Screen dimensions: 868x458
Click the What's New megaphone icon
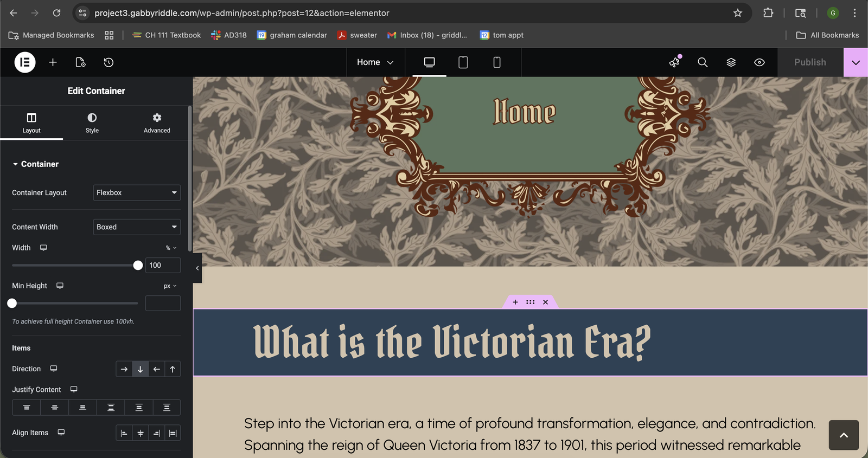click(x=674, y=62)
